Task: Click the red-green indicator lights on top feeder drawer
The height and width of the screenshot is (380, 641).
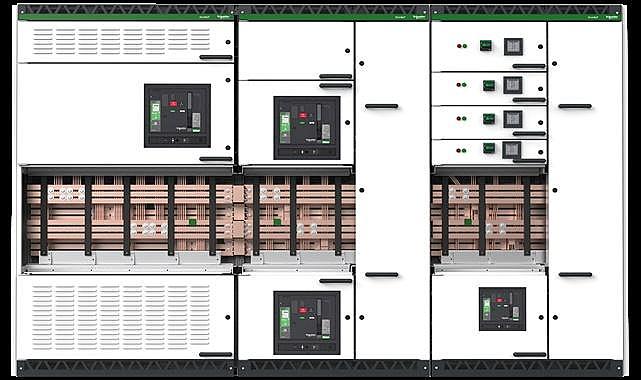Action: pos(462,46)
